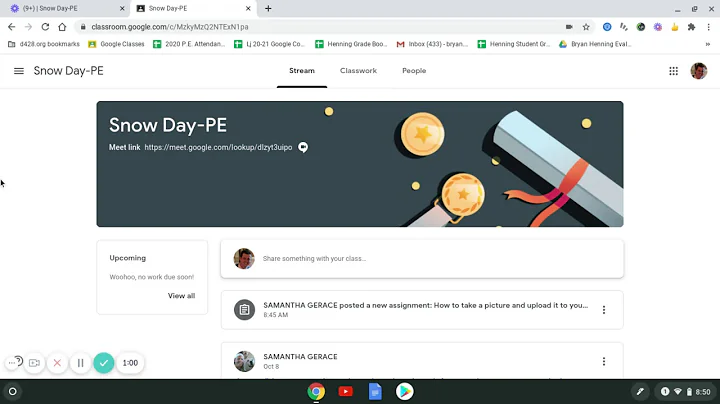Click the assignment clipboard icon

[x=244, y=310]
